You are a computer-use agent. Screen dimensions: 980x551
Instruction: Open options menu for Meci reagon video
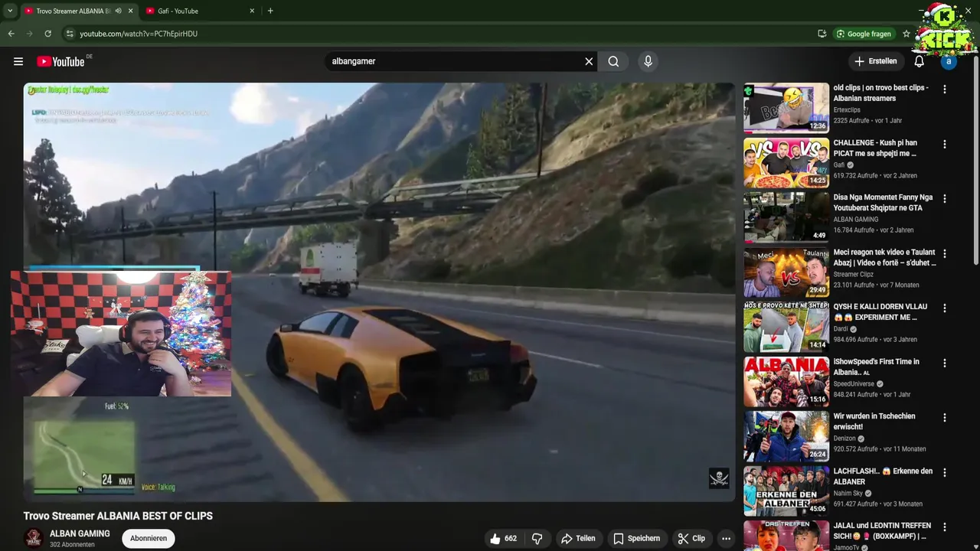coord(945,254)
